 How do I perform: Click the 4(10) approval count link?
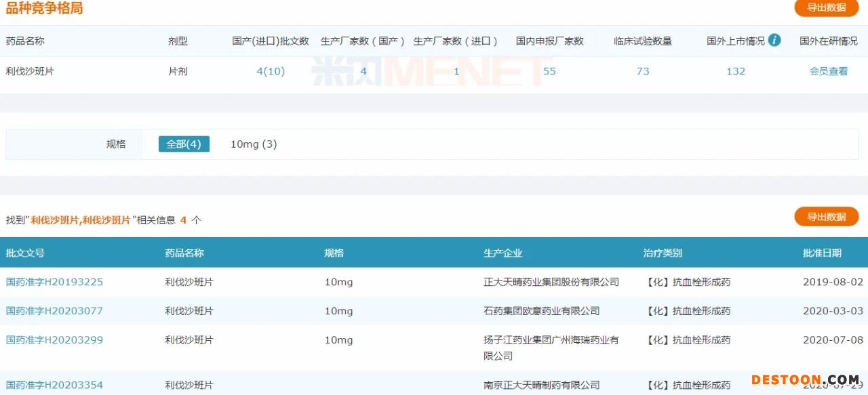coord(271,71)
